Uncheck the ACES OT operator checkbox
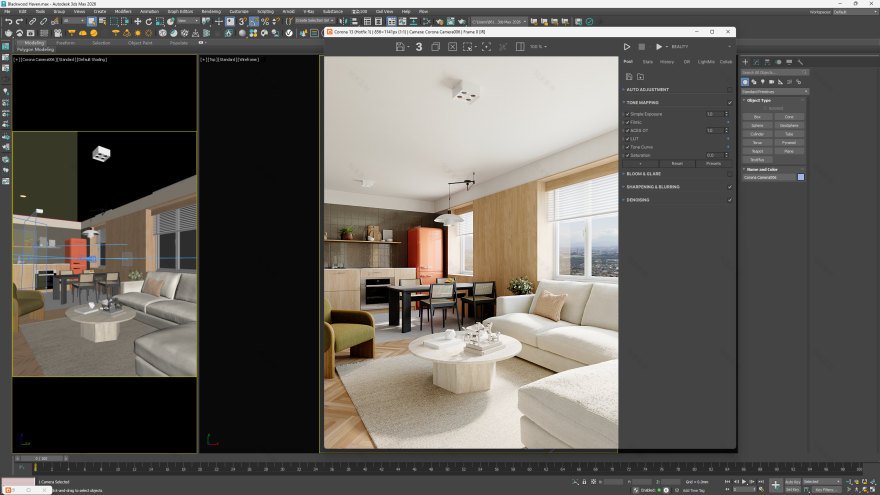Viewport: 880px width, 495px height. pyautogui.click(x=628, y=130)
